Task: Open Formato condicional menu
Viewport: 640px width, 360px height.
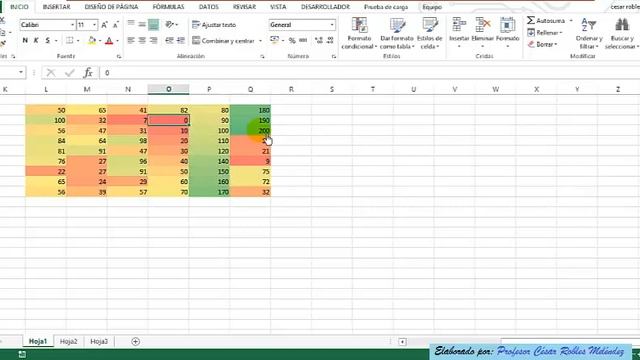Action: [x=359, y=33]
